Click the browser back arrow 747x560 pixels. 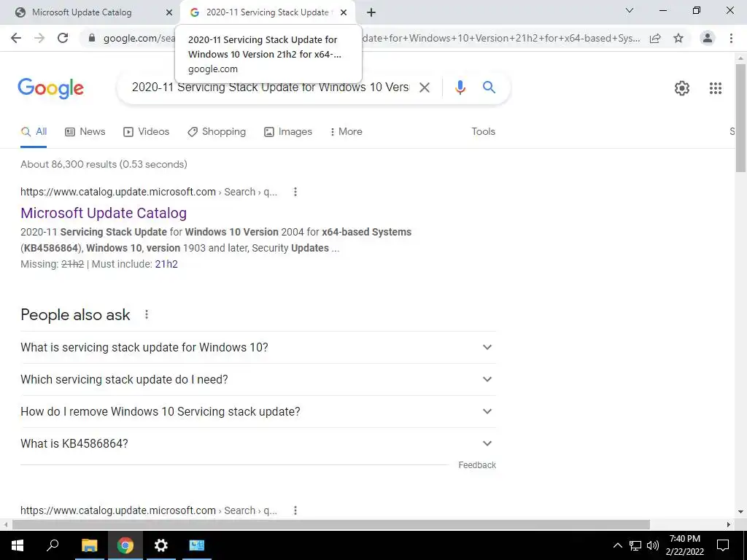(16, 38)
